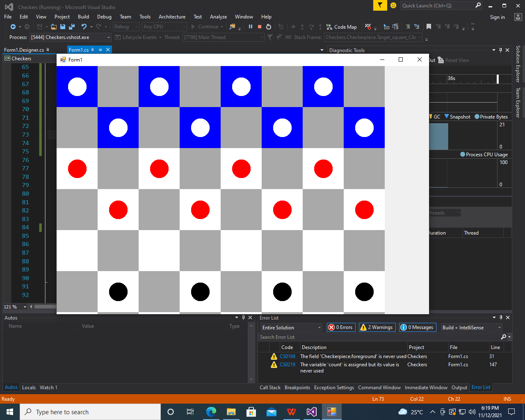
Task: Open Microsoft Edge from the taskbar
Action: (211, 412)
